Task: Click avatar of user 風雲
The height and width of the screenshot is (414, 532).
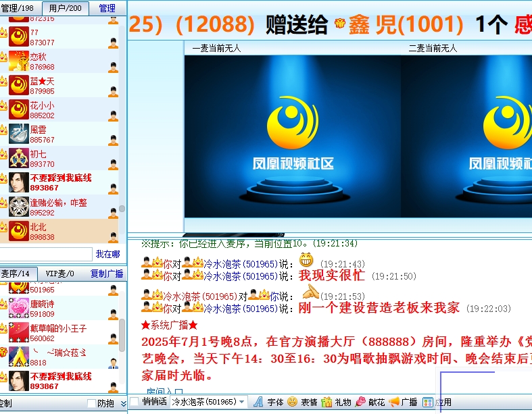Action: [x=19, y=134]
